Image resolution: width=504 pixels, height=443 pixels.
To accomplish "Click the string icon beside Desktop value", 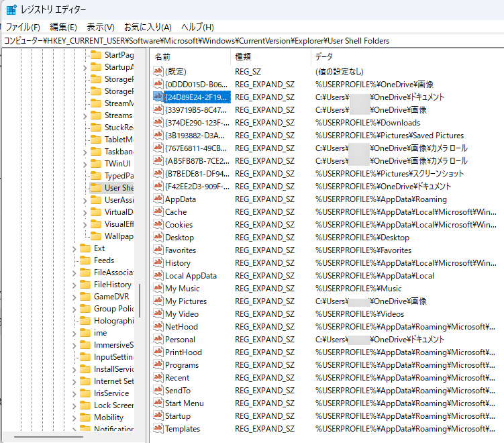I will tap(158, 238).
